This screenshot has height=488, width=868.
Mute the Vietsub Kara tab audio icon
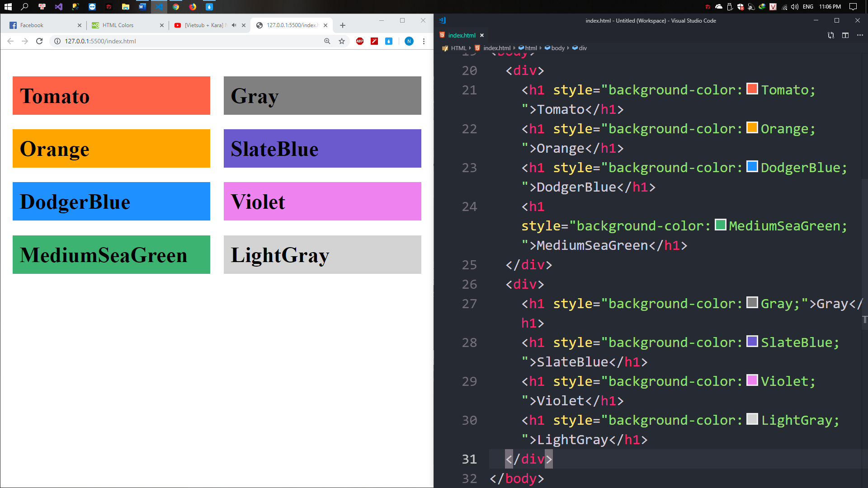pyautogui.click(x=234, y=25)
